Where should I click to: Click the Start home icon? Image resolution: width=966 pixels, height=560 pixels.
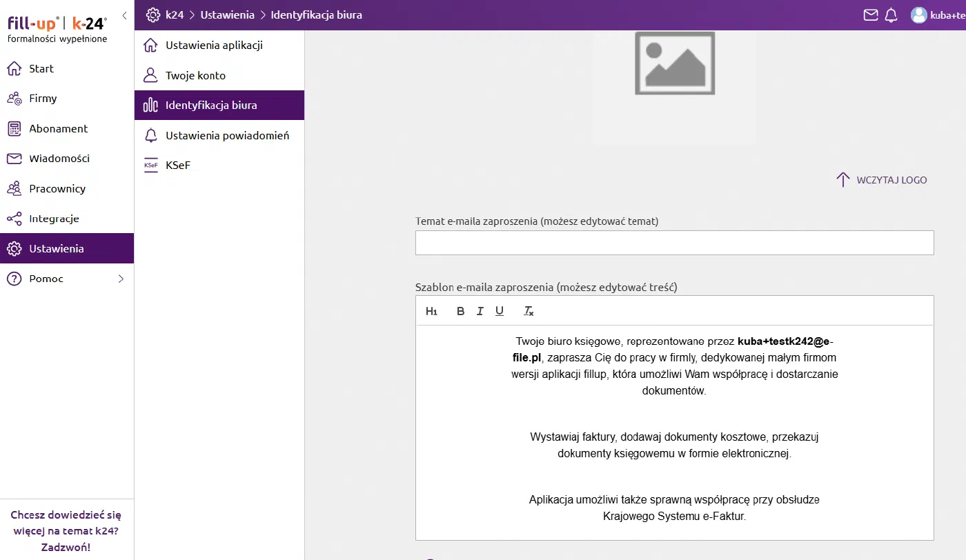(x=14, y=68)
